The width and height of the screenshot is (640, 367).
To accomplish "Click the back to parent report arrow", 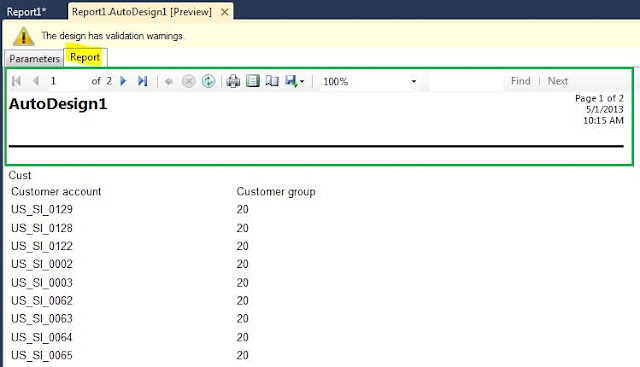I will coord(169,82).
